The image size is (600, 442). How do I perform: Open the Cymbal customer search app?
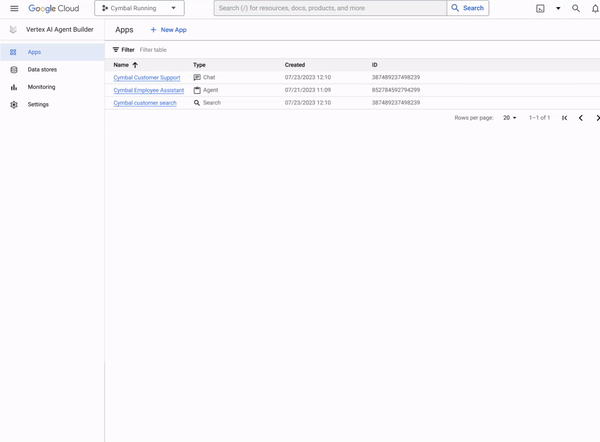click(x=145, y=103)
